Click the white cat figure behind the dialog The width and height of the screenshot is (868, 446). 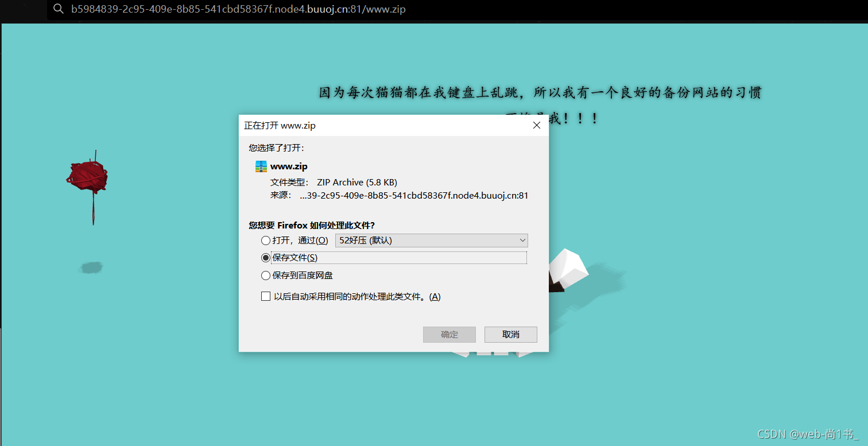567,270
